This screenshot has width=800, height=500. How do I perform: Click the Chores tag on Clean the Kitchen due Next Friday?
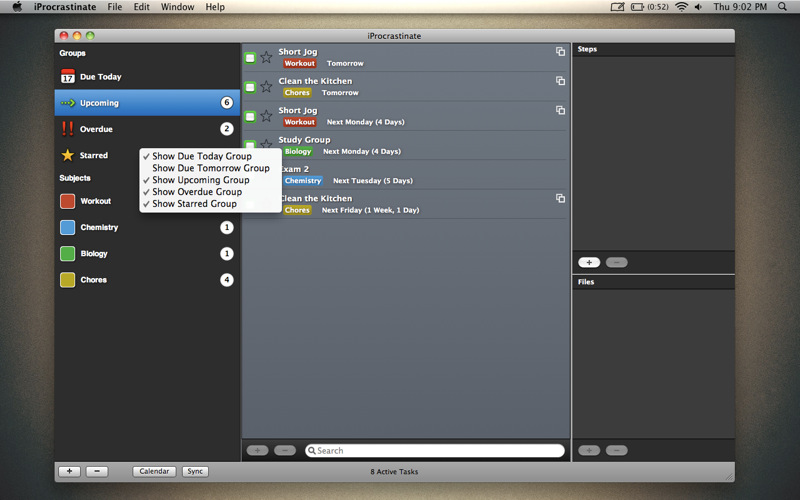click(297, 210)
